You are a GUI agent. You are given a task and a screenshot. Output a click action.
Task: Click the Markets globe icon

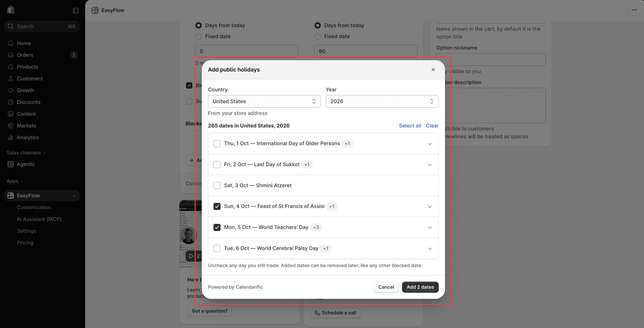(10, 126)
